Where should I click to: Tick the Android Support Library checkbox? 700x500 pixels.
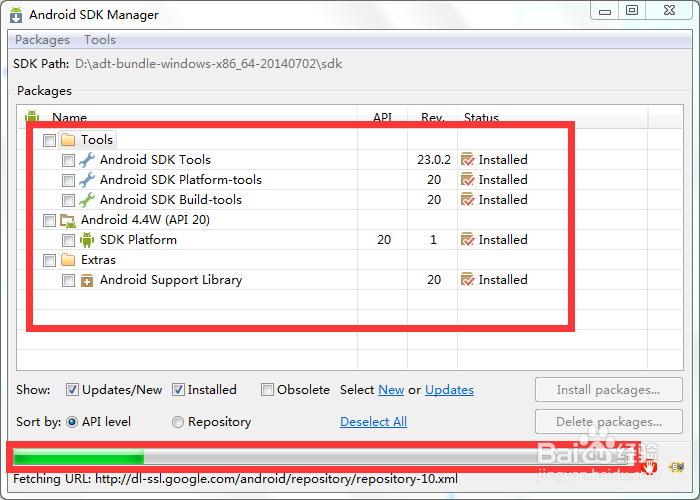68,280
